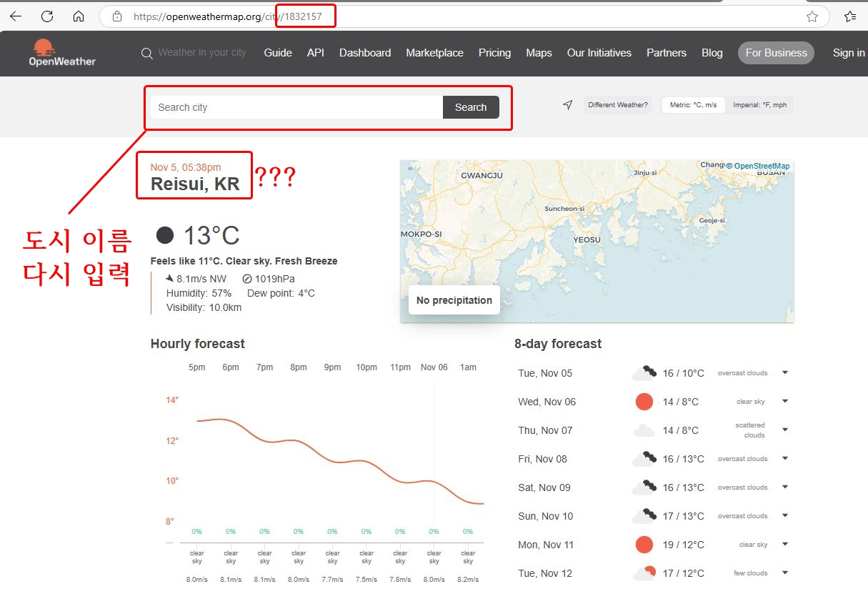This screenshot has height=609, width=868.
Task: Open Our Initiatives page
Action: pos(599,53)
